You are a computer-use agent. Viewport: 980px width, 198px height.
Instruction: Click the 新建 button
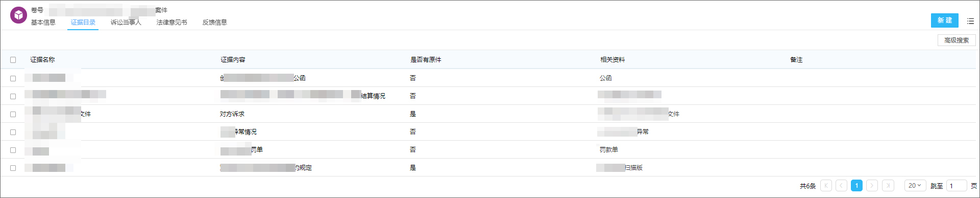945,20
